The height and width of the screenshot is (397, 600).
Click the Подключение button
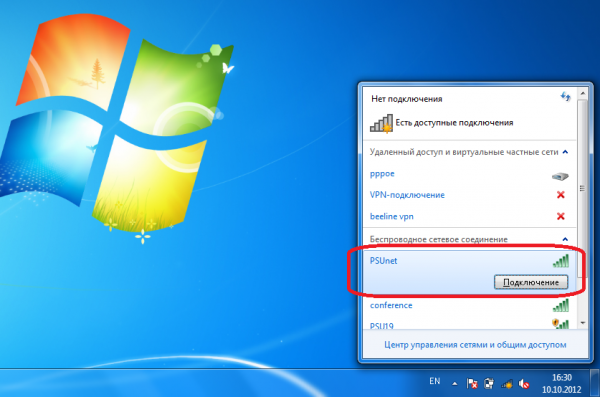click(531, 282)
